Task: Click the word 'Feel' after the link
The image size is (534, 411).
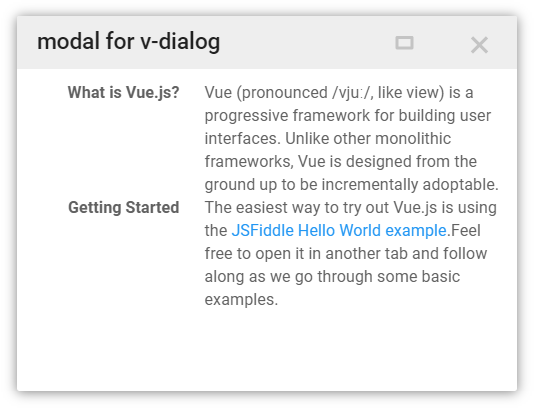Action: (465, 231)
